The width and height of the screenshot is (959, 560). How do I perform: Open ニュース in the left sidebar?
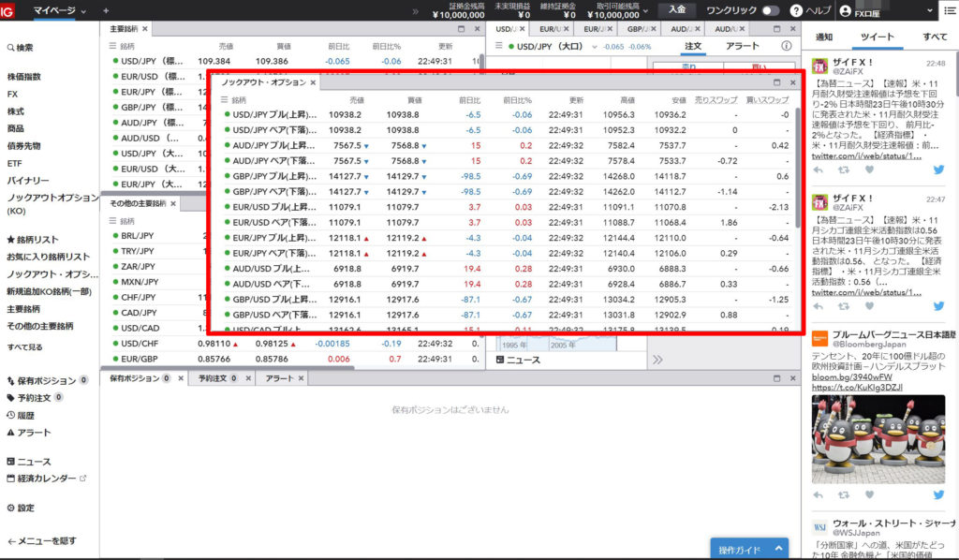click(29, 462)
